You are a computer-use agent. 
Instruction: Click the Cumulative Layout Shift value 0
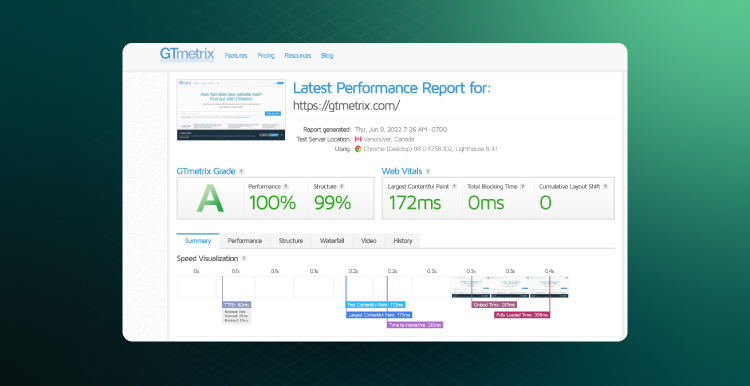545,203
